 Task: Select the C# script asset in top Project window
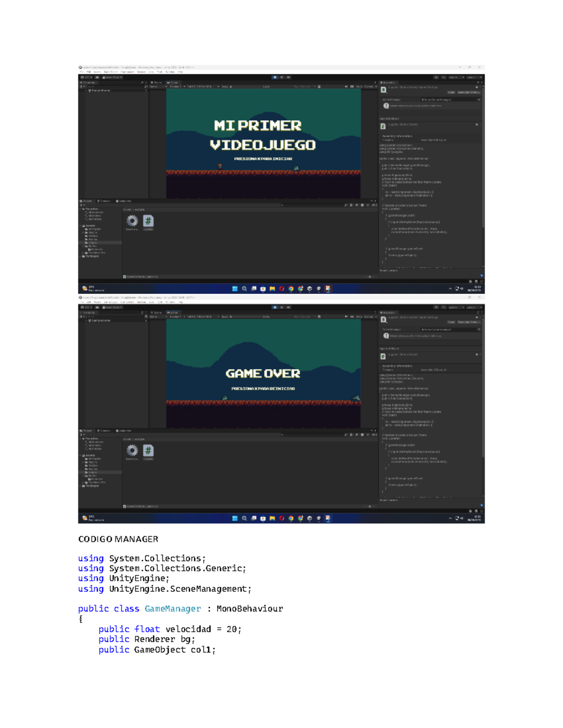[x=148, y=221]
